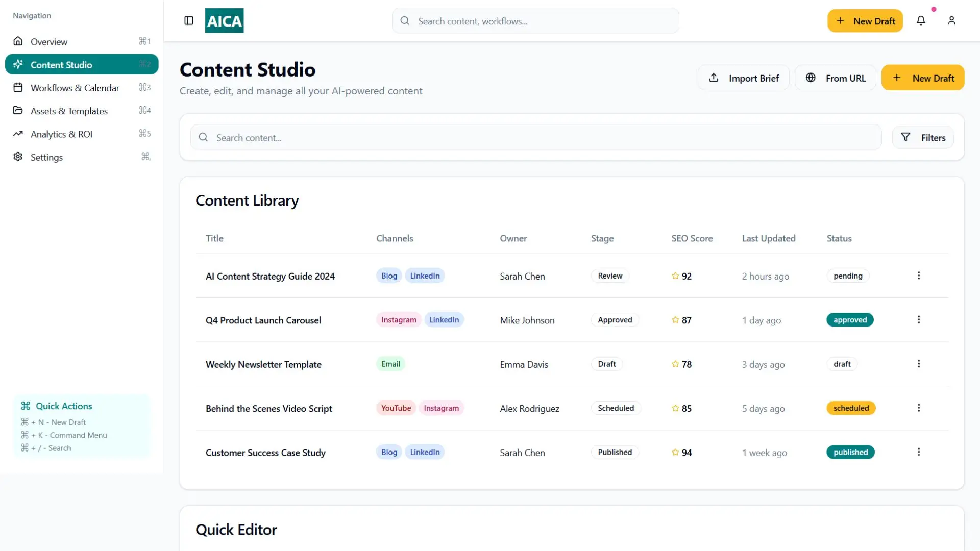This screenshot has width=980, height=551.
Task: Click the star icon beside SEO score 87
Action: pos(675,320)
